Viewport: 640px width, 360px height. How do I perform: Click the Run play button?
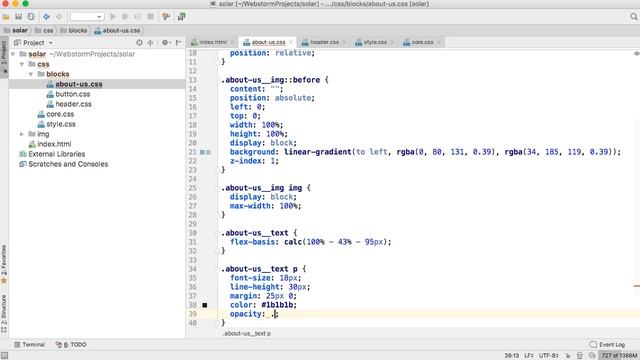113,17
